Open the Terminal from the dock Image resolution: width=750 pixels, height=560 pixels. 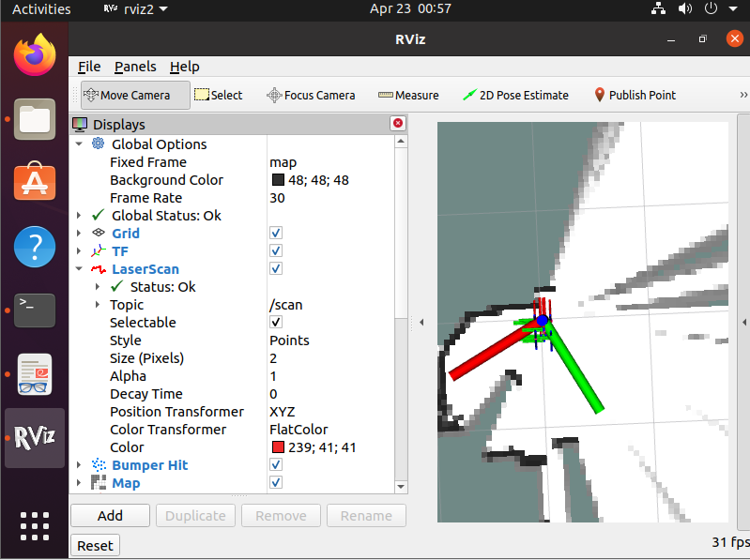click(35, 310)
